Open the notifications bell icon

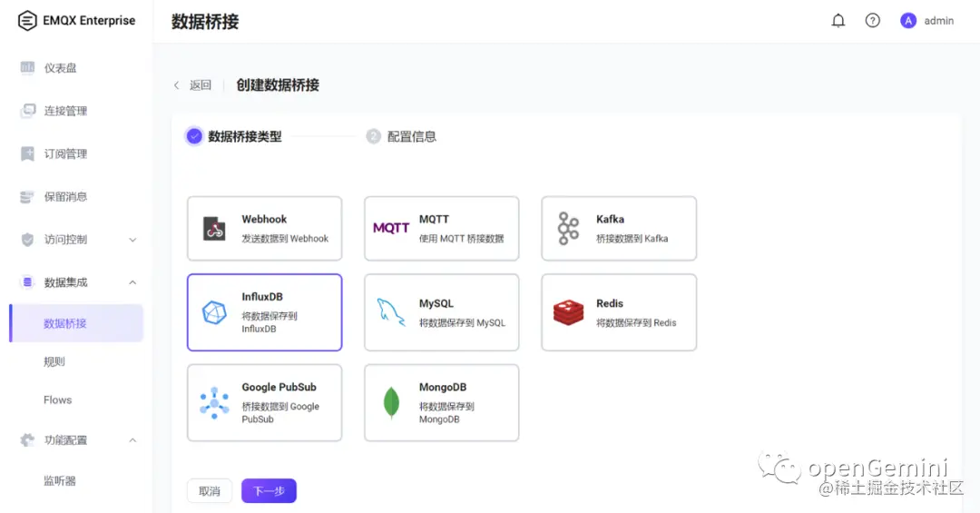click(838, 21)
